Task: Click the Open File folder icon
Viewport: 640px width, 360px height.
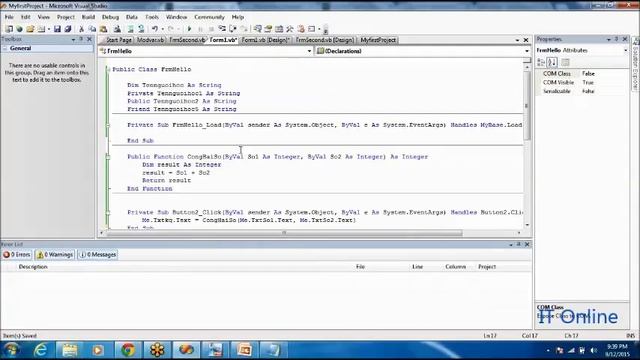Action: [x=30, y=29]
